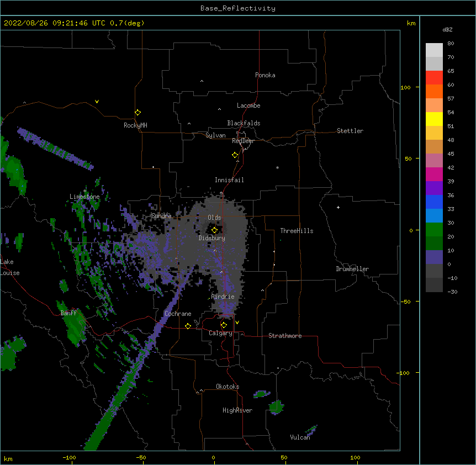The image size is (476, 465).
Task: Click the Ponoka city label
Action: (x=265, y=75)
